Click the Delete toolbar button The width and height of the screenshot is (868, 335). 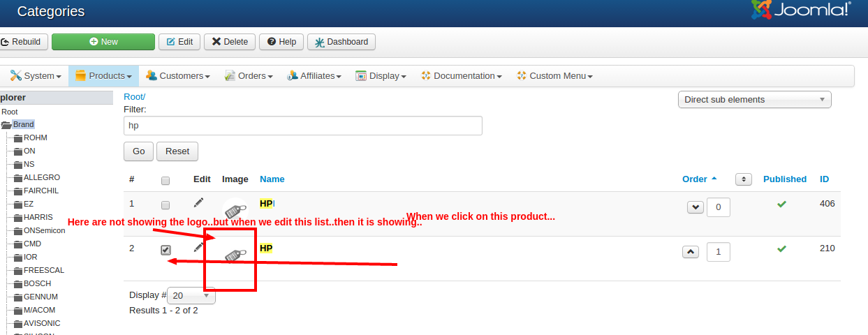230,42
